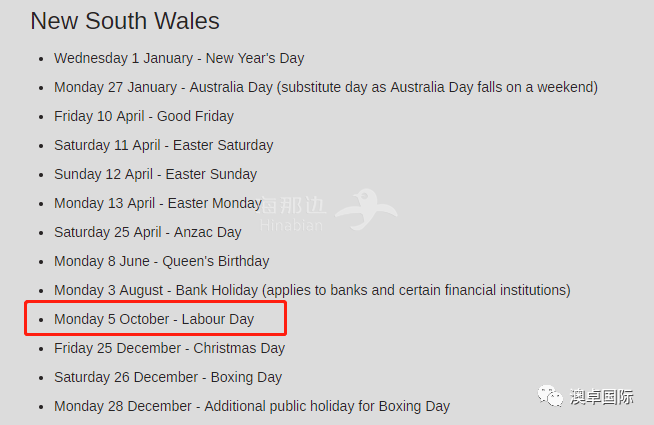Select the Anzac Day entry

coord(148,232)
